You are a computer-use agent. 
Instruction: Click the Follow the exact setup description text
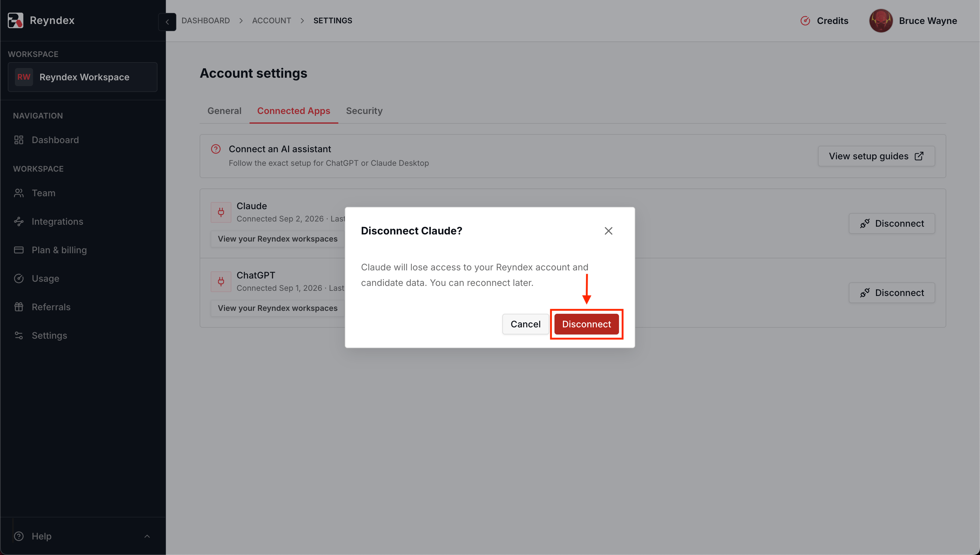329,163
